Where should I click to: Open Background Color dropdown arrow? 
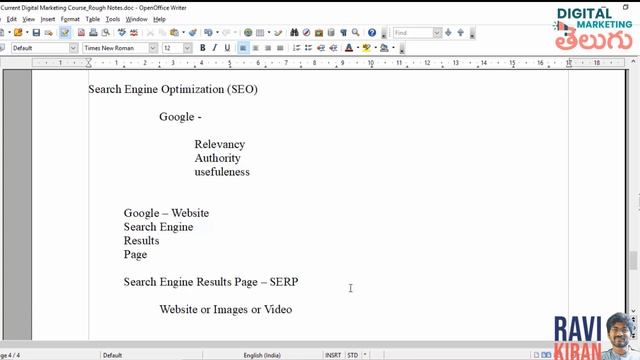pos(393,48)
